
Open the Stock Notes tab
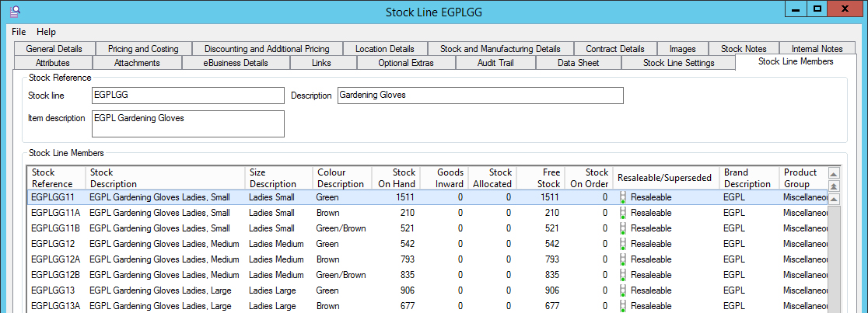click(744, 49)
